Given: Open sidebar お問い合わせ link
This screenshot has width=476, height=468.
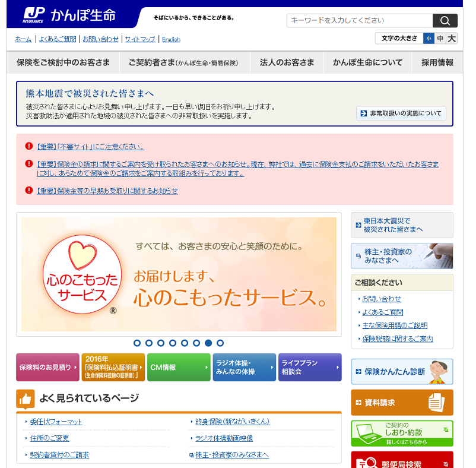Looking at the screenshot, I should pyautogui.click(x=382, y=299).
